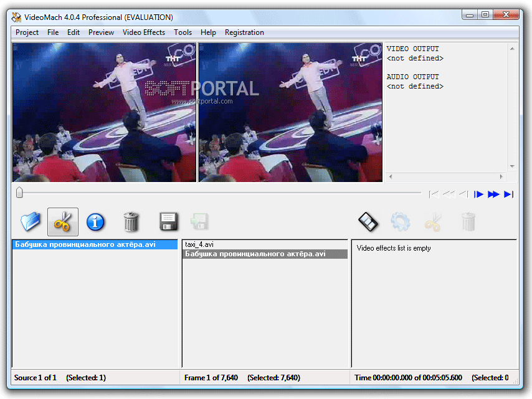This screenshot has height=399, width=532.
Task: Maximize the VideoMach window
Action: [x=485, y=14]
